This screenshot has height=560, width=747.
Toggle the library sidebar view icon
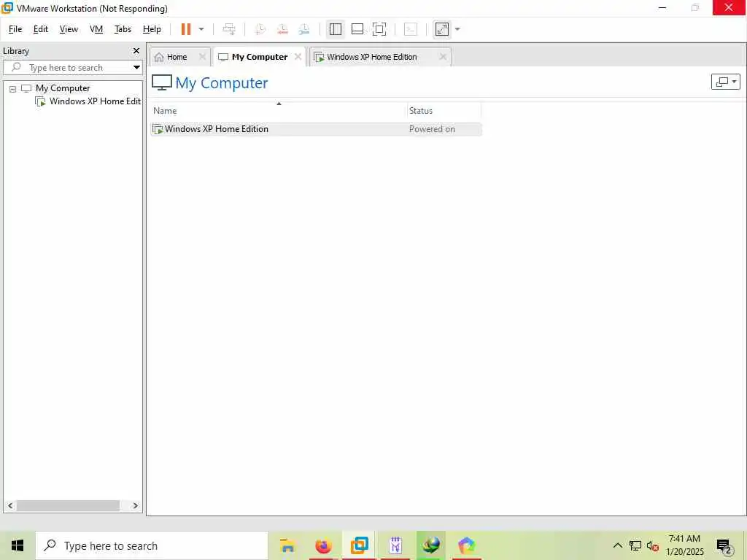pyautogui.click(x=336, y=29)
